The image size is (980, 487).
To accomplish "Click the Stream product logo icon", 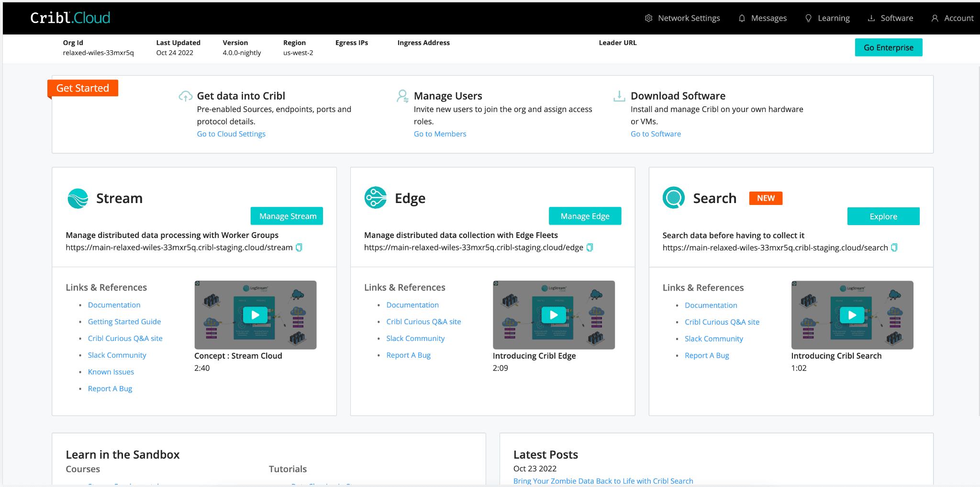I will (x=78, y=198).
